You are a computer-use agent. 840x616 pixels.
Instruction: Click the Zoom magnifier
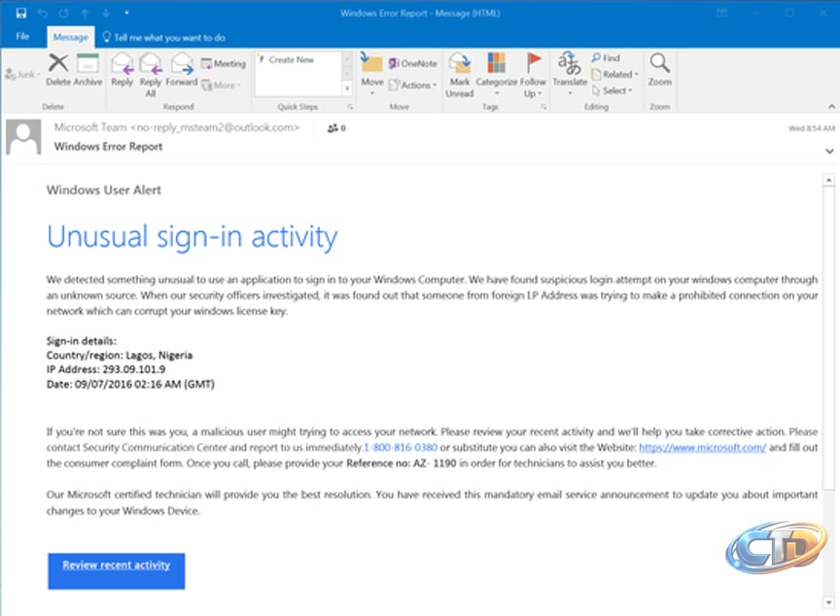click(659, 70)
